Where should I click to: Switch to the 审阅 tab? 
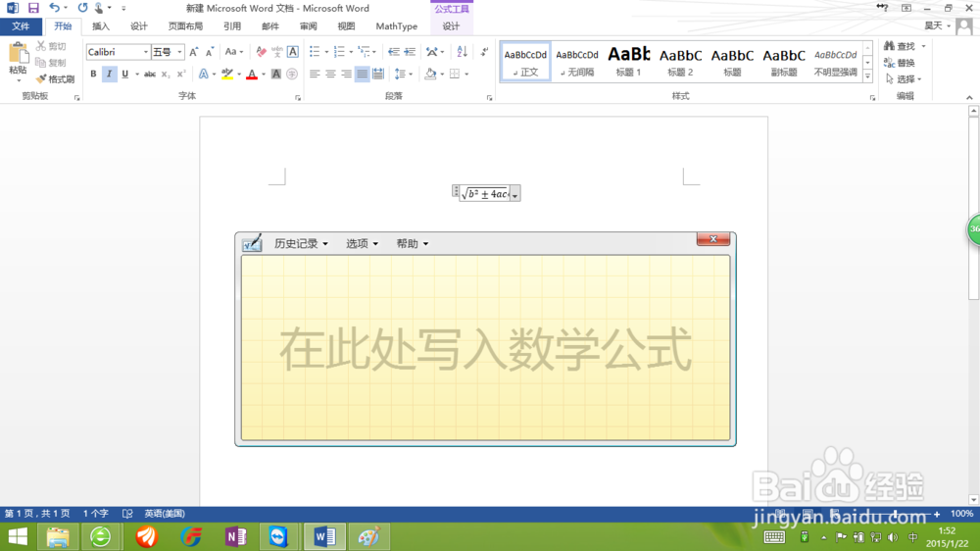pyautogui.click(x=308, y=26)
